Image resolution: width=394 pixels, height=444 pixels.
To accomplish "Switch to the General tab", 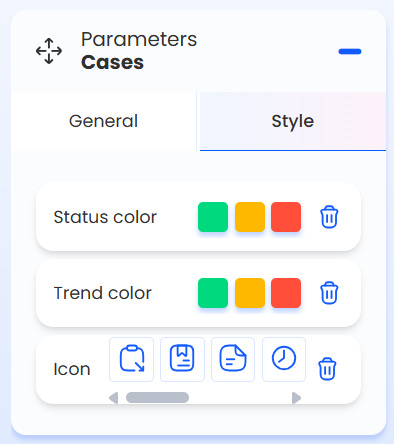I will tap(104, 121).
